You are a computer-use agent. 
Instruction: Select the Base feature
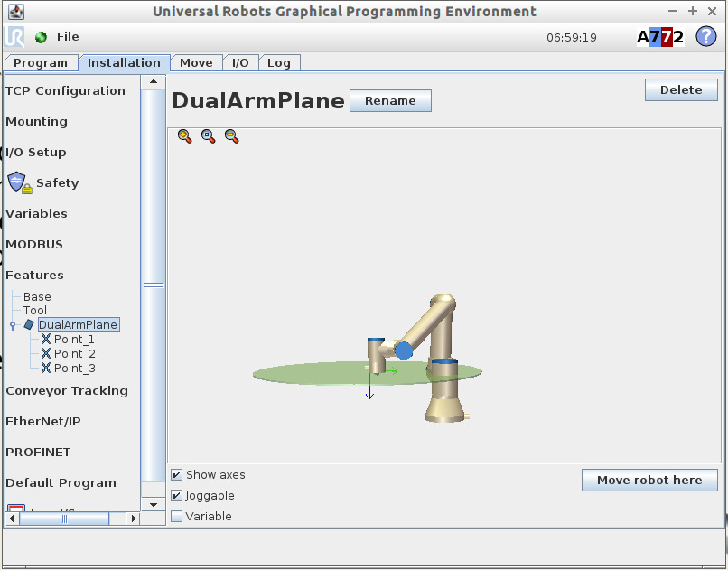pyautogui.click(x=37, y=296)
